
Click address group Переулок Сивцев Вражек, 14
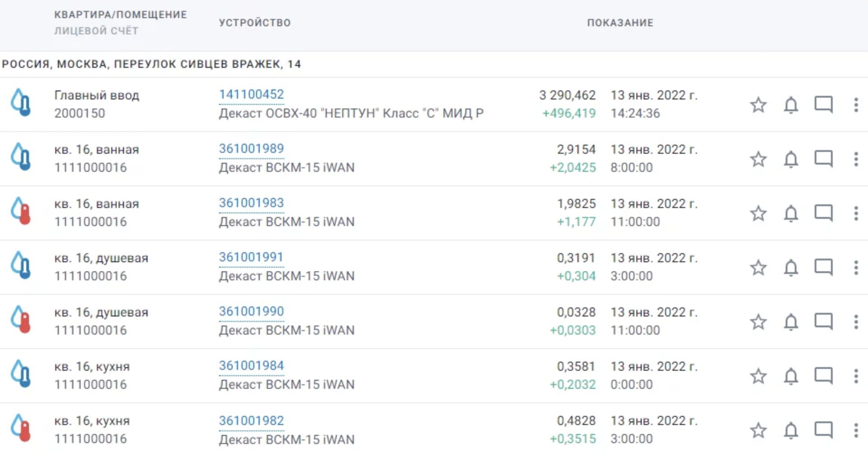(152, 64)
